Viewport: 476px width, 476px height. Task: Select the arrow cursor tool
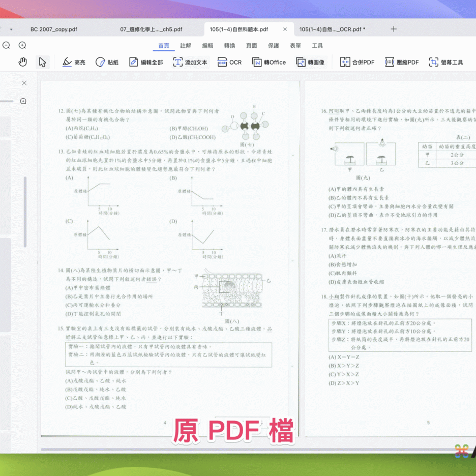point(42,62)
